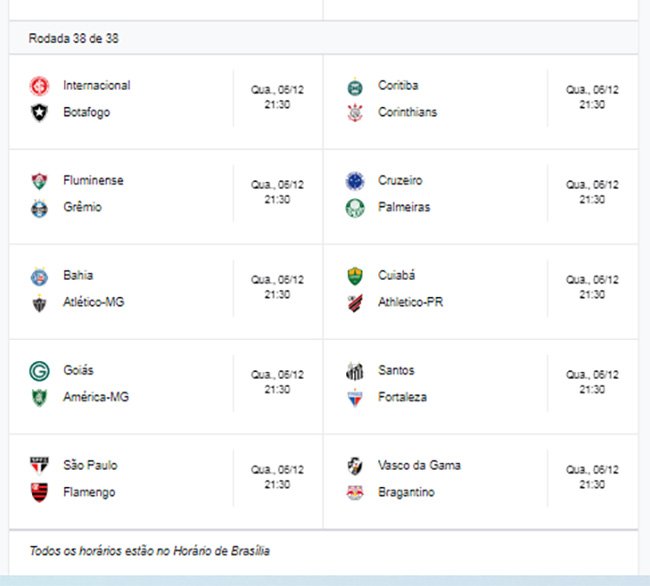Open the Corinthians team name link
650x586 pixels.
click(x=407, y=112)
